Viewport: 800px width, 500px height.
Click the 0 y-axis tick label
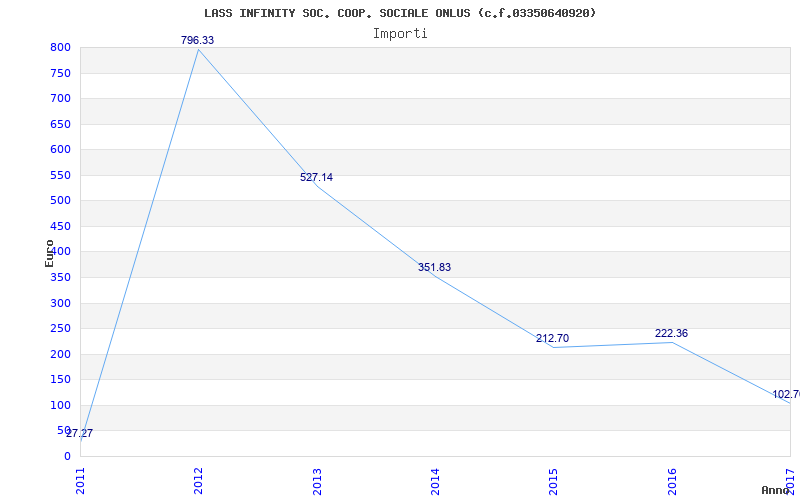click(x=67, y=457)
